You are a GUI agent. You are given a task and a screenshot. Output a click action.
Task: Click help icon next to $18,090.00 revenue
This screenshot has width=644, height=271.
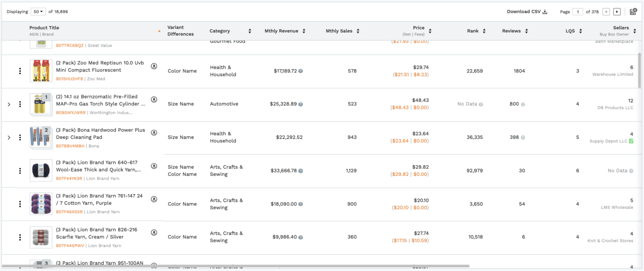(301, 204)
